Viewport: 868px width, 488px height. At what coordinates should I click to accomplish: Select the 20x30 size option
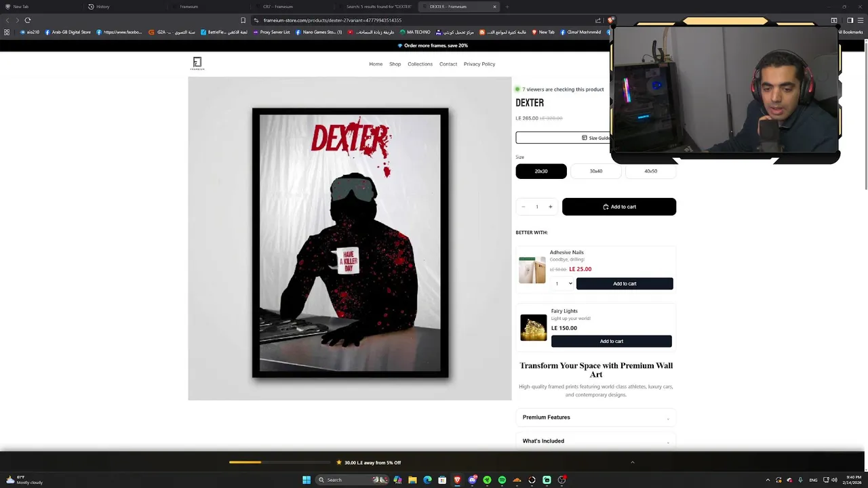[x=541, y=171]
